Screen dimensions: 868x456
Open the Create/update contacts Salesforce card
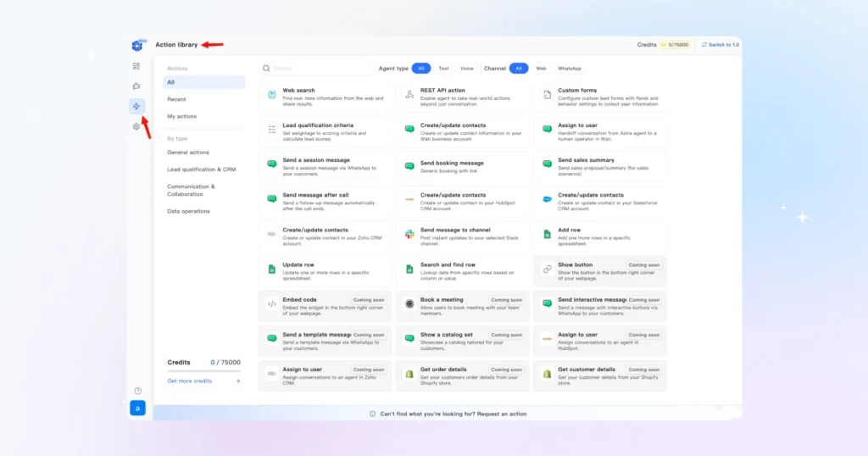[600, 202]
